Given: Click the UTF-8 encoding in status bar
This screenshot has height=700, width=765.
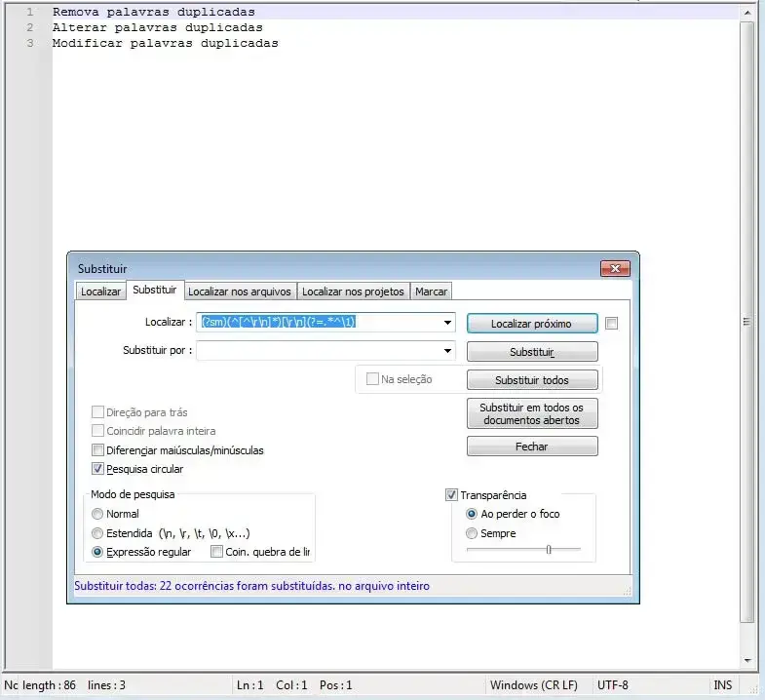Looking at the screenshot, I should (x=613, y=685).
